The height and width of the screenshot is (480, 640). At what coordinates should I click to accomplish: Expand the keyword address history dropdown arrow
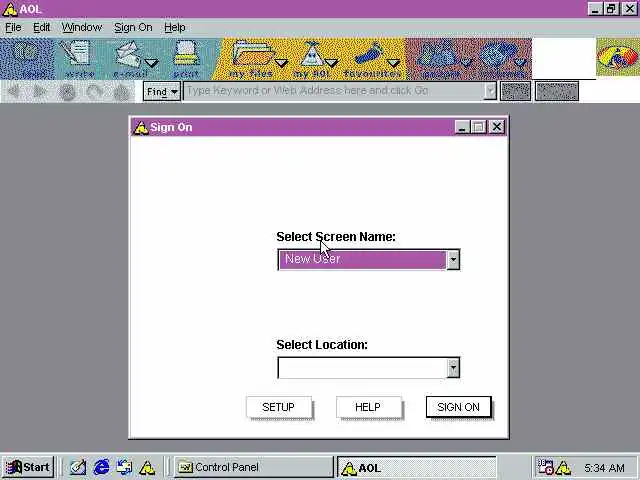coord(490,91)
